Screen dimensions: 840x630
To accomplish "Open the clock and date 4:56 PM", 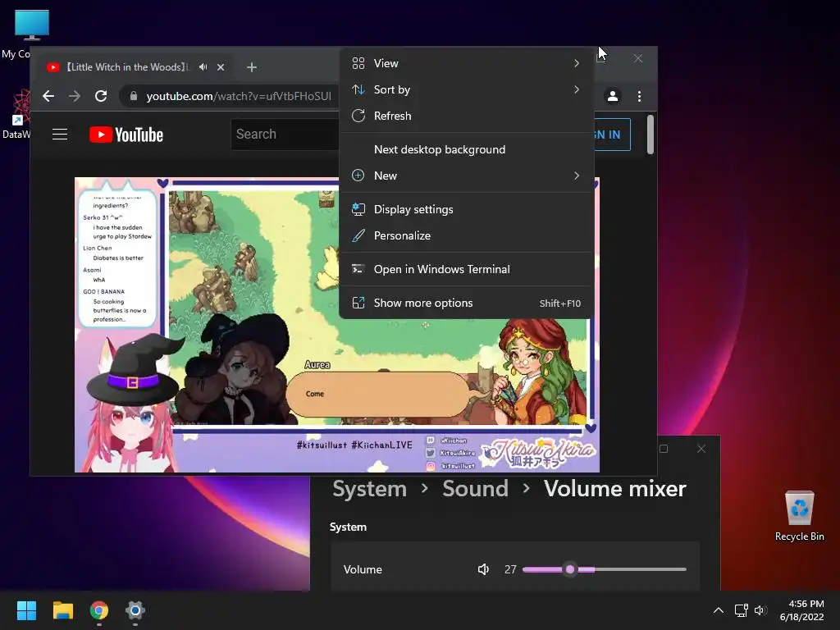I will point(802,610).
